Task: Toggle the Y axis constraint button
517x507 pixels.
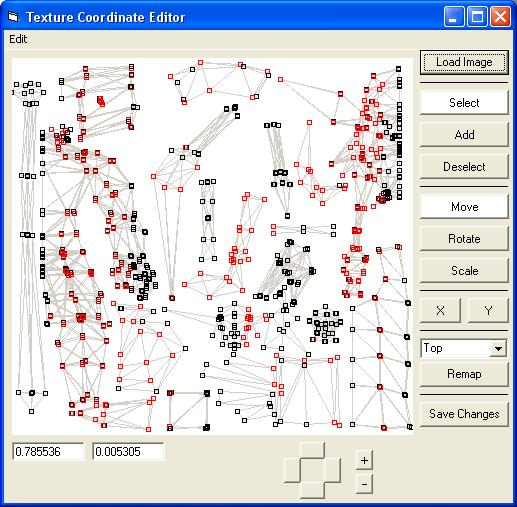Action: pos(488,311)
